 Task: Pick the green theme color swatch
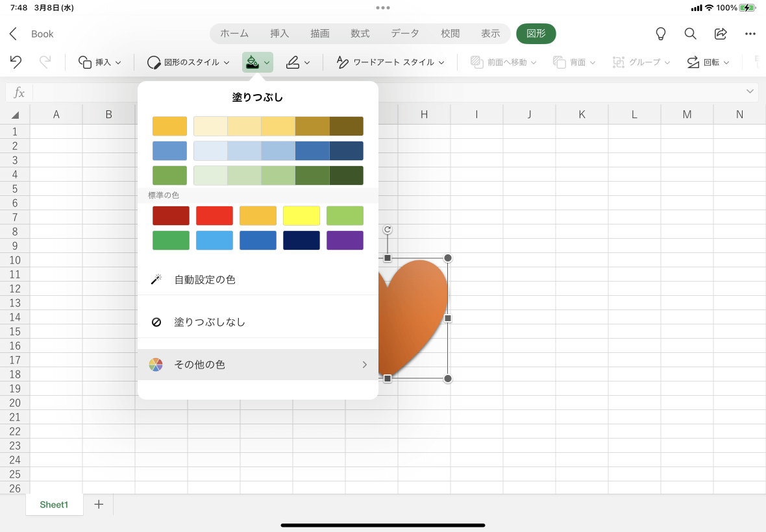coord(169,175)
